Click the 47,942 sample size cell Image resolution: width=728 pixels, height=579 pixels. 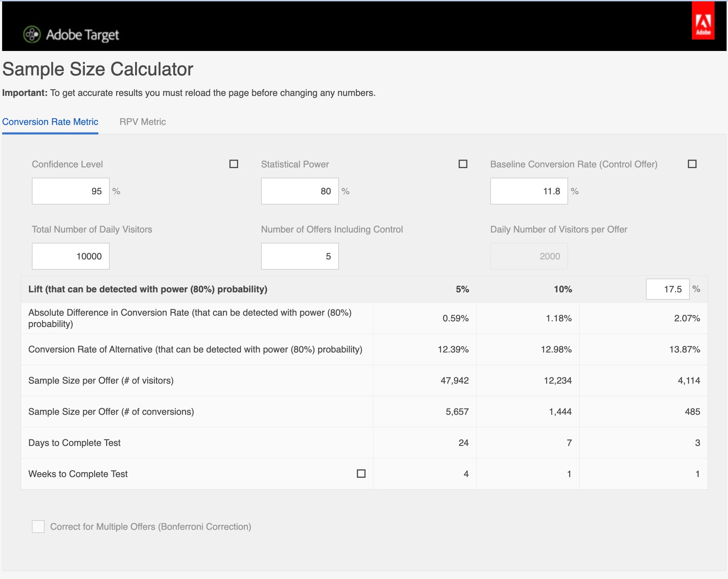click(x=454, y=380)
